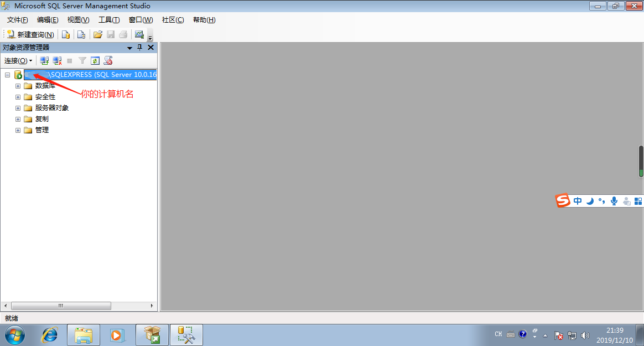Expand the 安全性 folder

click(18, 97)
